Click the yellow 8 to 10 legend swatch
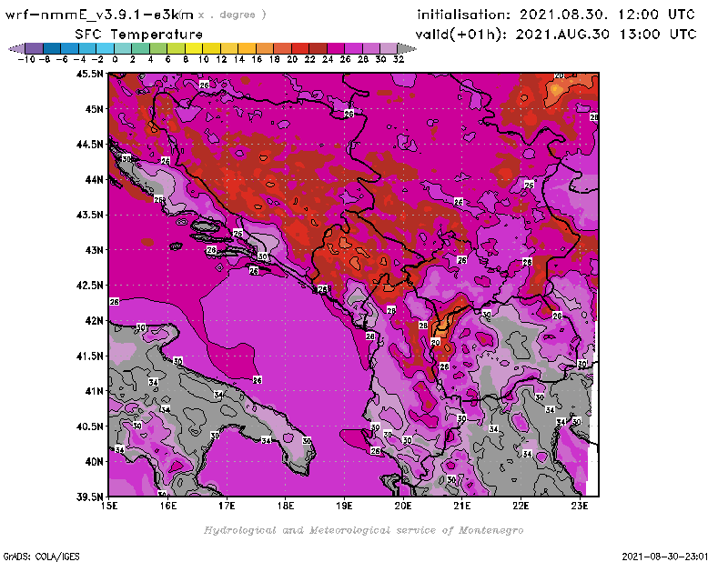This screenshot has width=728, height=562. pos(194,48)
